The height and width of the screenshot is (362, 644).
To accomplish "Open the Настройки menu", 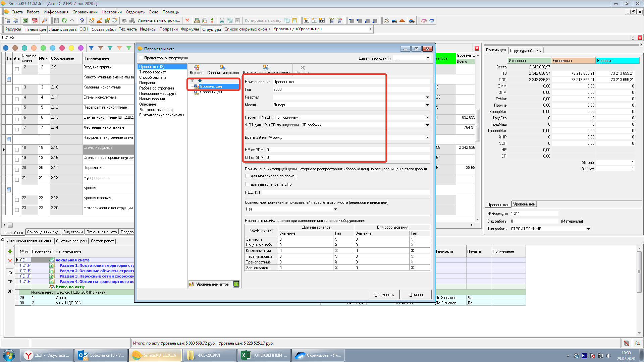I will click(112, 12).
